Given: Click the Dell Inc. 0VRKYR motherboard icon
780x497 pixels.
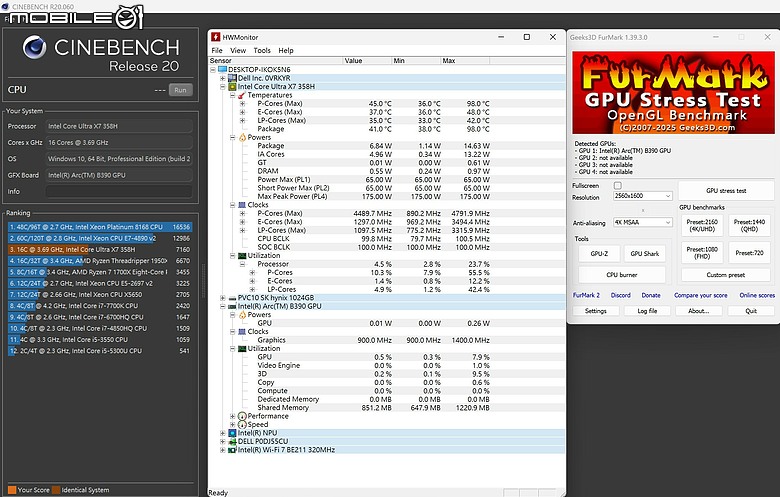Looking at the screenshot, I should 232,78.
